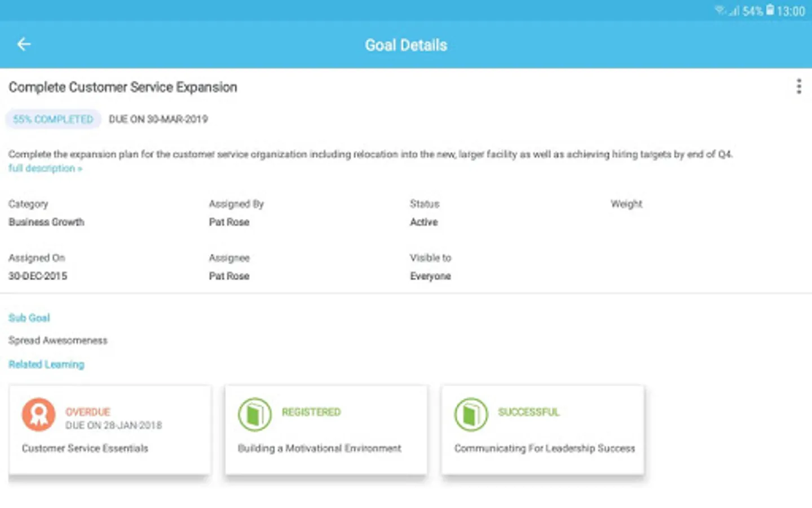Viewport: 812px width, 508px height.
Task: Tap Pat Rose under Assigned By
Action: pos(229,222)
